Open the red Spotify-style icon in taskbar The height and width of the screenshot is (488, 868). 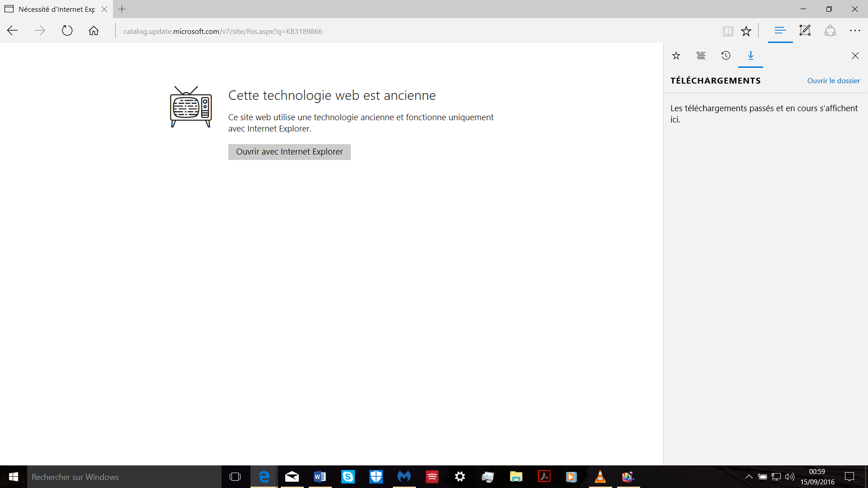tap(432, 477)
